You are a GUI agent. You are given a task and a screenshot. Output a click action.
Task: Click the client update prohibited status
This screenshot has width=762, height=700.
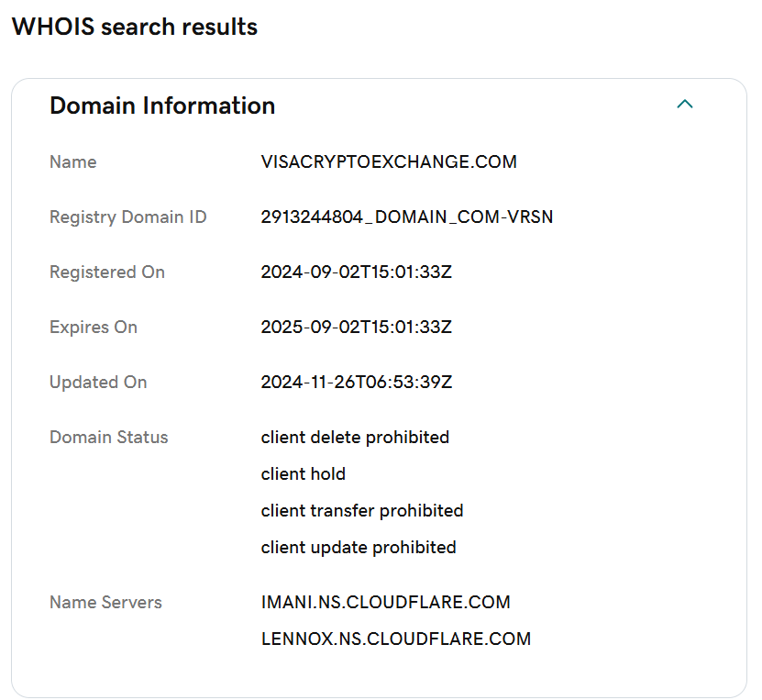click(359, 548)
